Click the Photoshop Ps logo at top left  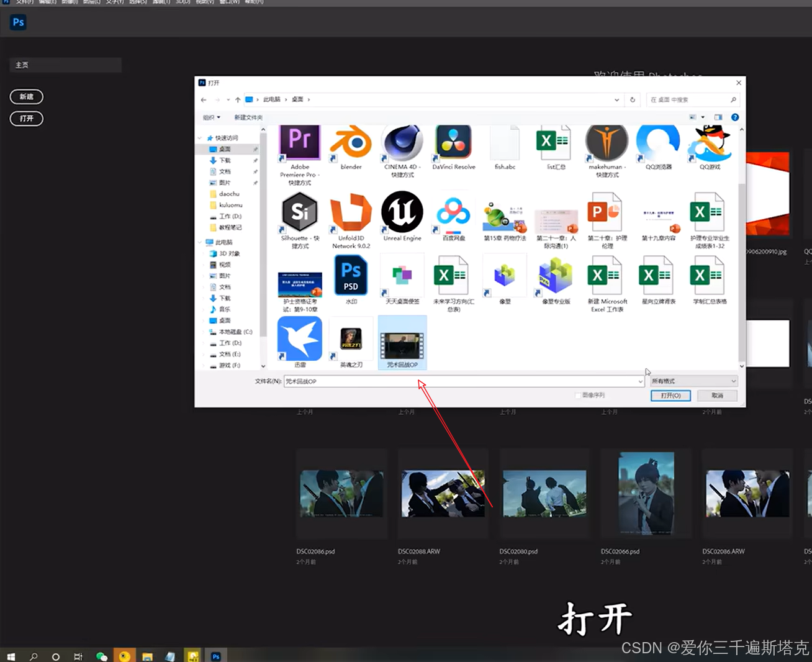click(x=19, y=22)
